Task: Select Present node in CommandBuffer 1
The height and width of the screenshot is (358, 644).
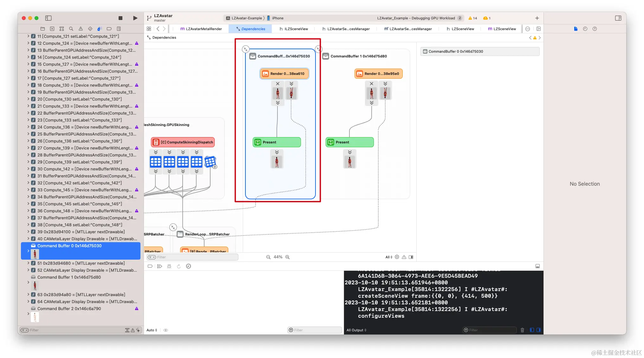Action: [x=350, y=142]
